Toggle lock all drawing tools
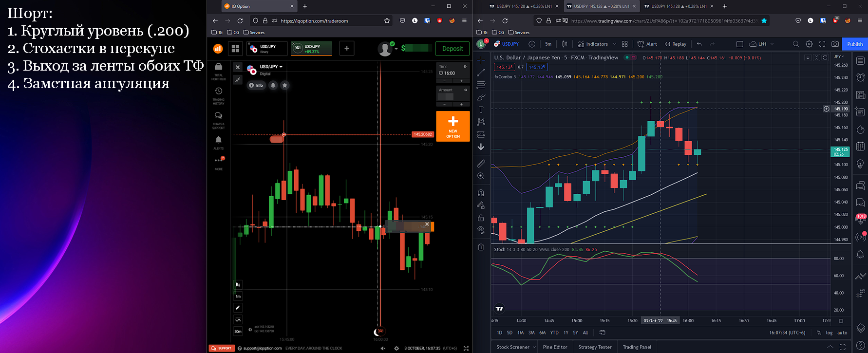The height and width of the screenshot is (353, 868). point(481,218)
